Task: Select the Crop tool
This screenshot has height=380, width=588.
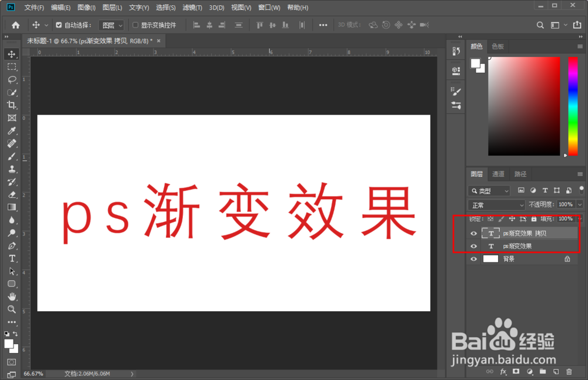Action: [12, 105]
